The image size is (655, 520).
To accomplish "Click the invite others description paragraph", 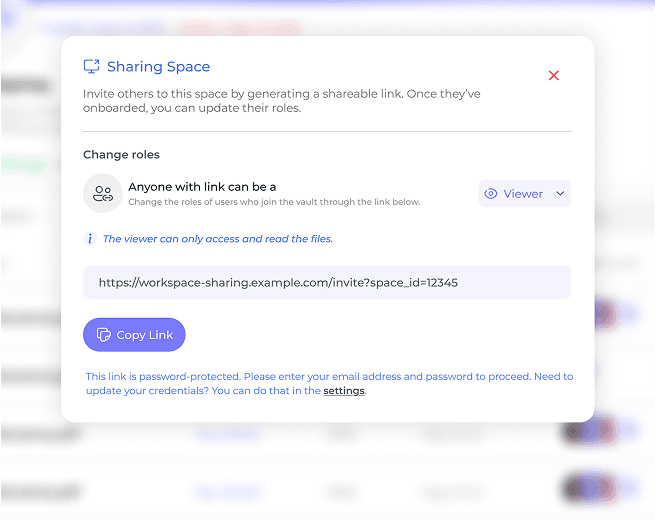I will pos(282,101).
